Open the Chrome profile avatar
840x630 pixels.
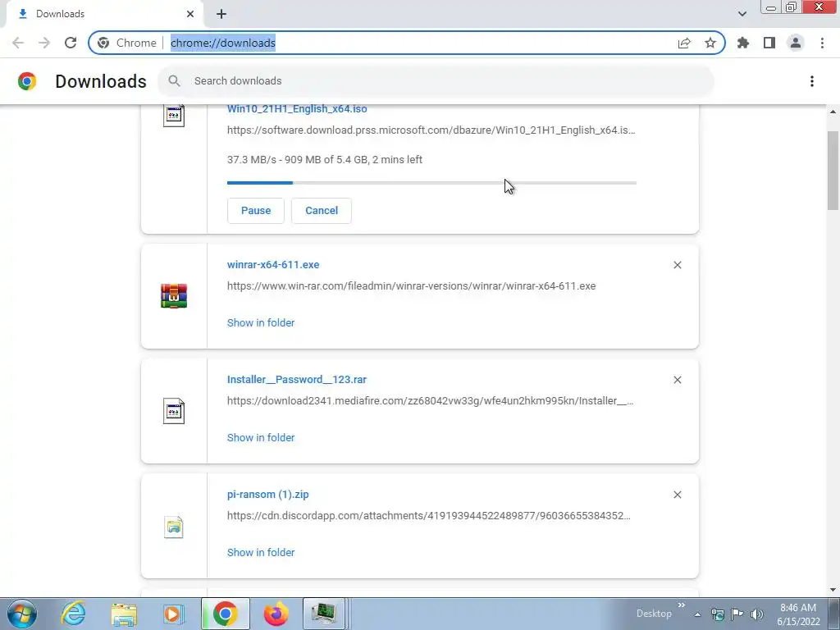796,43
